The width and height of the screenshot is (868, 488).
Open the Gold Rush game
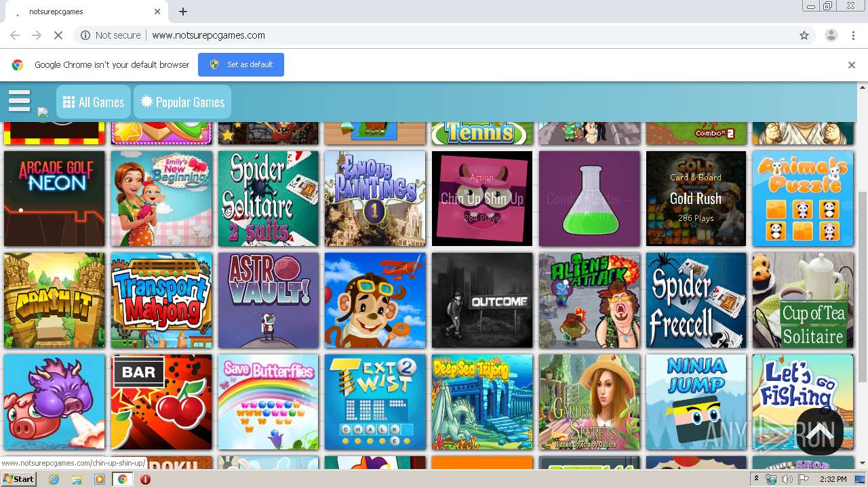click(696, 199)
